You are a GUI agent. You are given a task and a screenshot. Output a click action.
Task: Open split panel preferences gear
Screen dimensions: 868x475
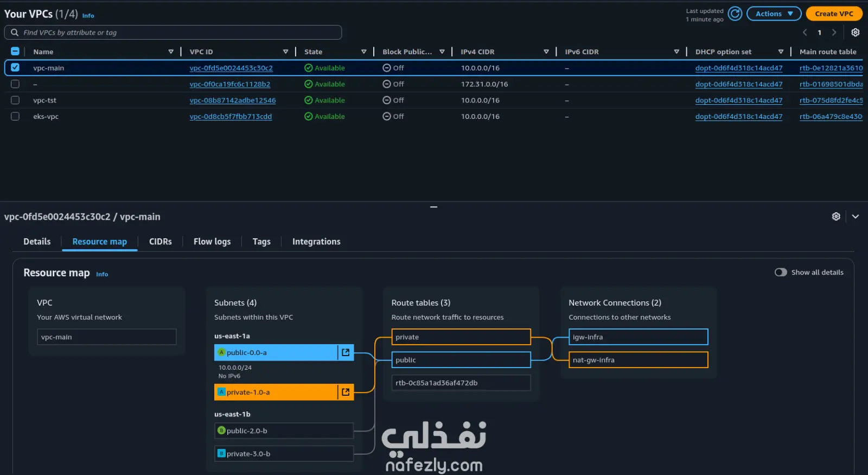(x=836, y=217)
